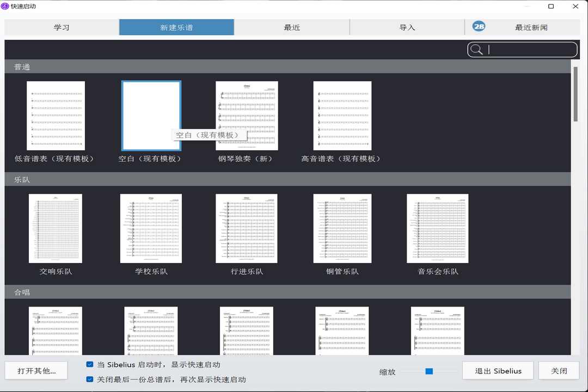The height and width of the screenshot is (392, 588).
Task: Click the 缩放 zoom slider handle
Action: 429,371
